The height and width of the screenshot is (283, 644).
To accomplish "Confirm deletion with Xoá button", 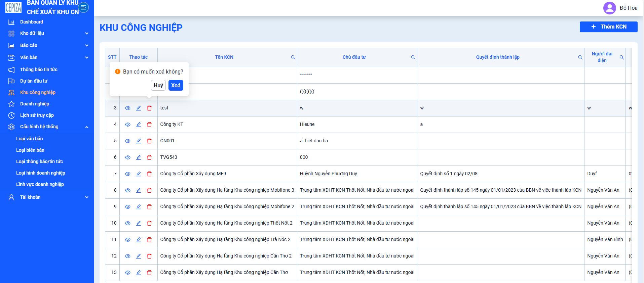I will tap(176, 85).
